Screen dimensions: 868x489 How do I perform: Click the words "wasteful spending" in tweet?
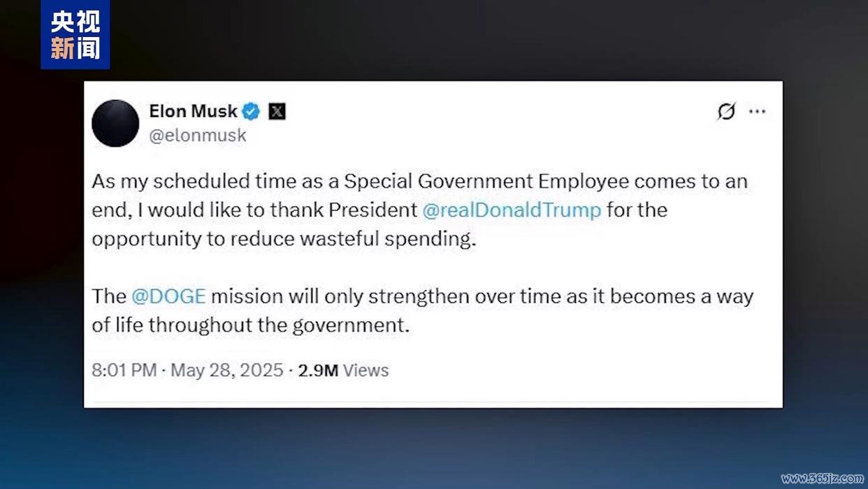coord(387,239)
